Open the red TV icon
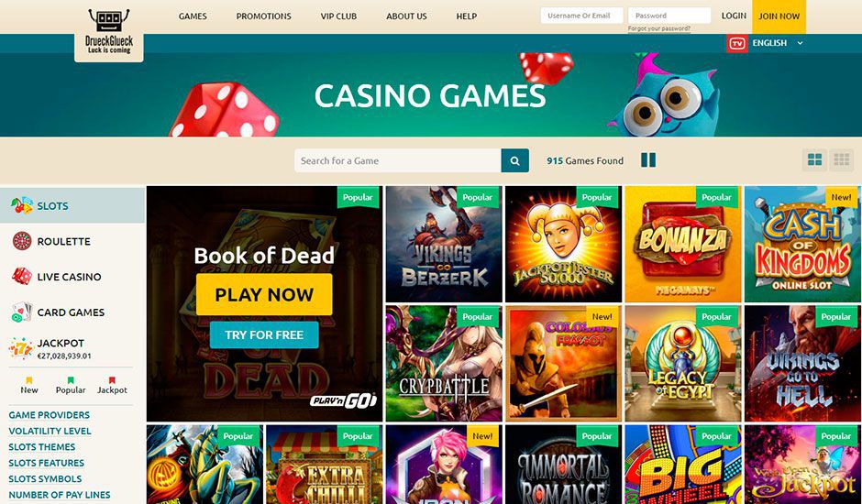This screenshot has height=504, width=862. pos(736,43)
